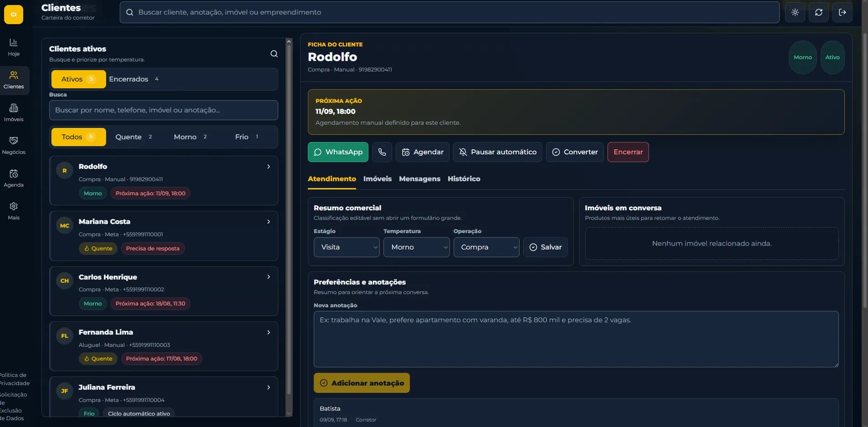Image resolution: width=868 pixels, height=427 pixels.
Task: Toggle the light/dark theme sun icon
Action: (795, 12)
